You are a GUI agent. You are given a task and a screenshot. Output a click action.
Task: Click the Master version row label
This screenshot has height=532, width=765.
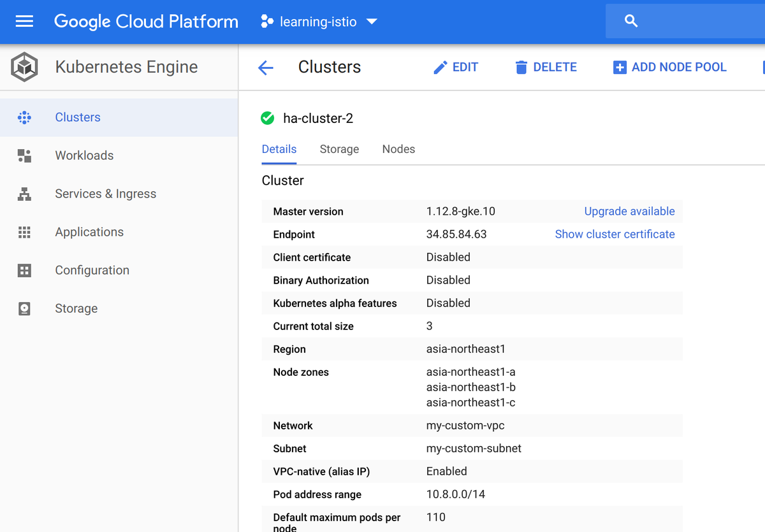coord(308,212)
